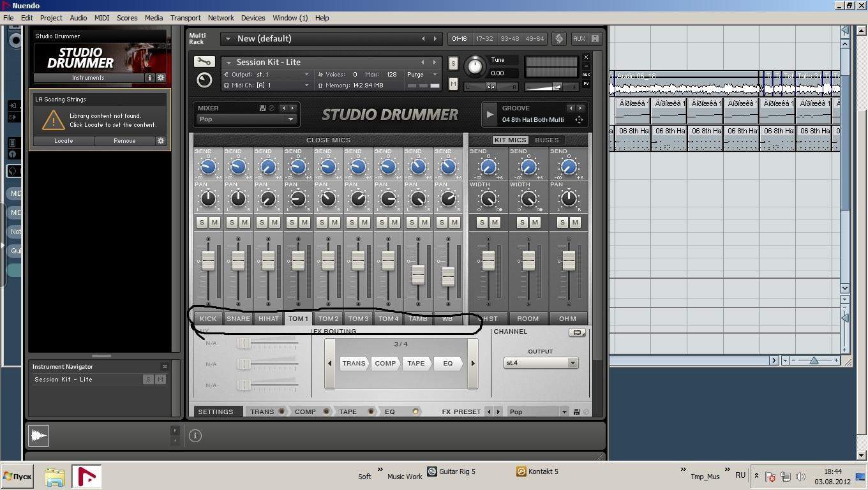Click the mixer preset save icon

tap(262, 108)
